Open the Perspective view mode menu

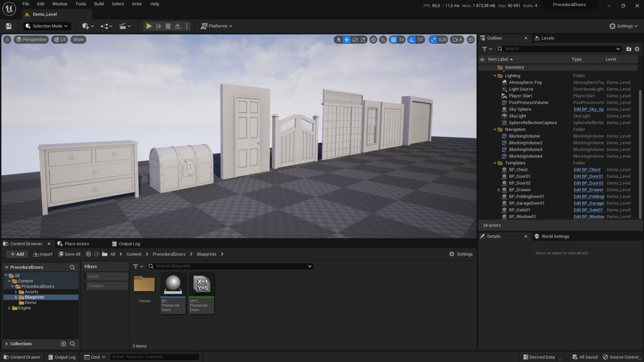point(31,40)
